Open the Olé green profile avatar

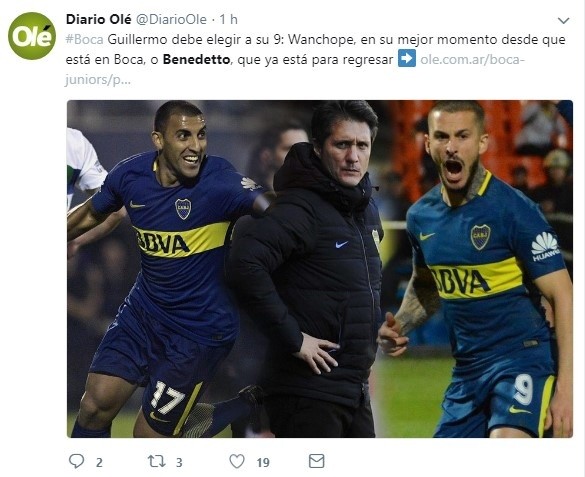(x=32, y=36)
